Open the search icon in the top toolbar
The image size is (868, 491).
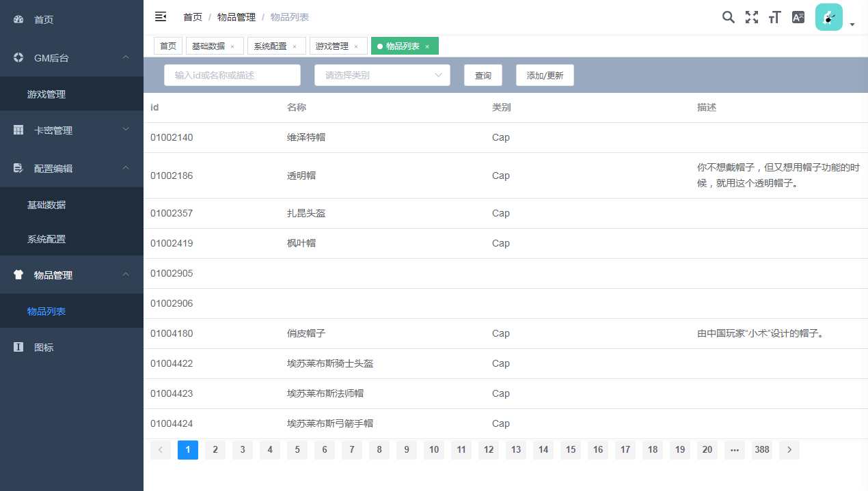point(729,17)
